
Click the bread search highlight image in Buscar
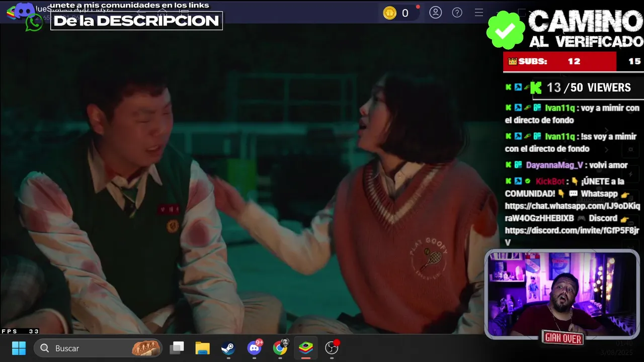(x=145, y=348)
